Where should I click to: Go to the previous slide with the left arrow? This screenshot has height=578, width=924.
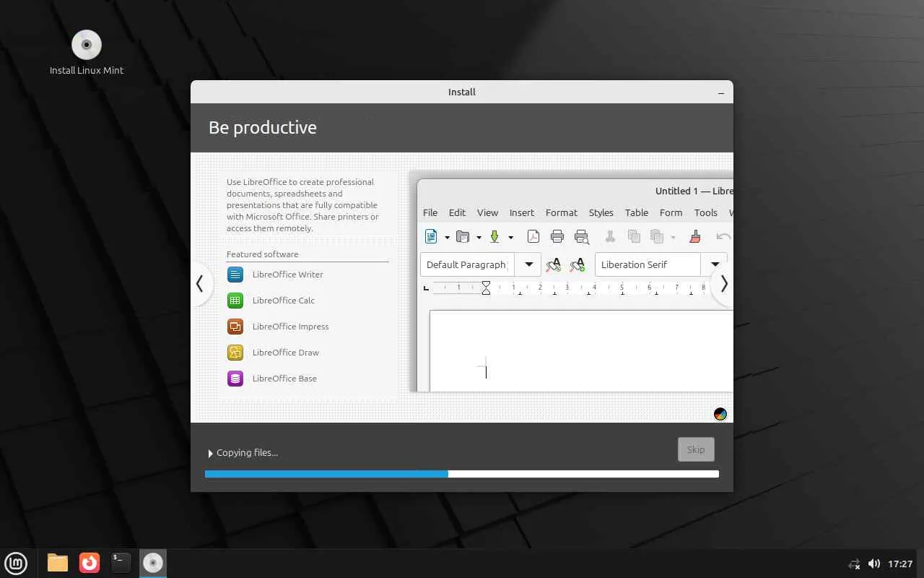coord(200,283)
